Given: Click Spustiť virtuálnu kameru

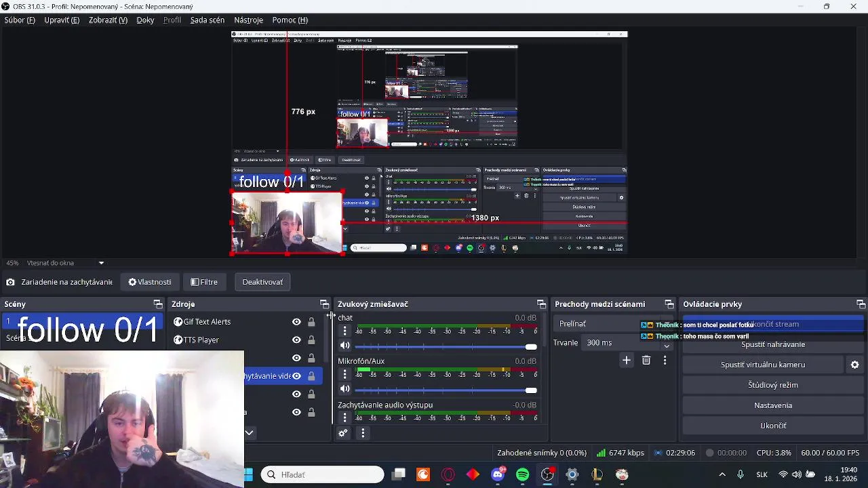Looking at the screenshot, I should click(762, 365).
